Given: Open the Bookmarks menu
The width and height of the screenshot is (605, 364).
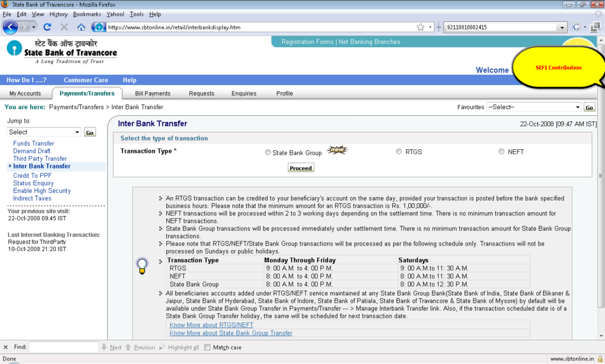Looking at the screenshot, I should tap(87, 14).
